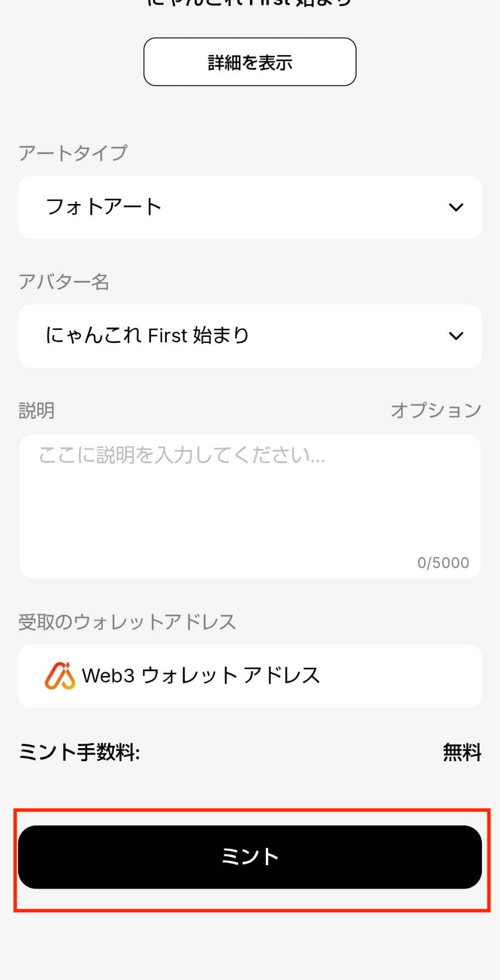Image resolution: width=500 pixels, height=980 pixels.
Task: Click the アバター名 field label
Action: (64, 282)
